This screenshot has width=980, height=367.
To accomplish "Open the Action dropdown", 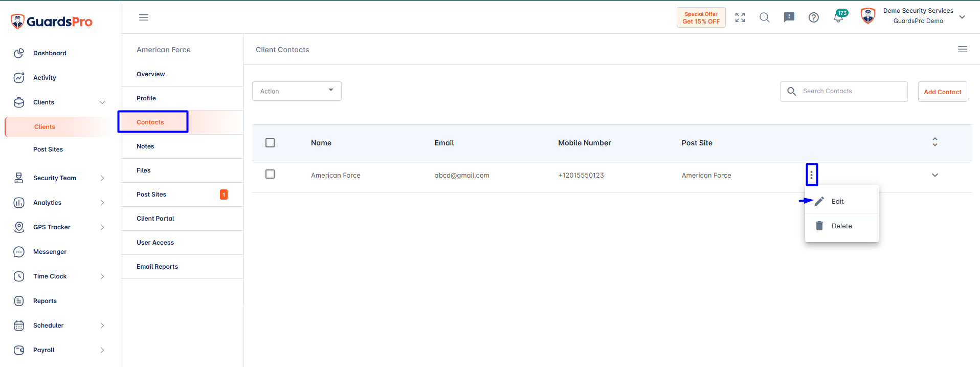I will [297, 91].
